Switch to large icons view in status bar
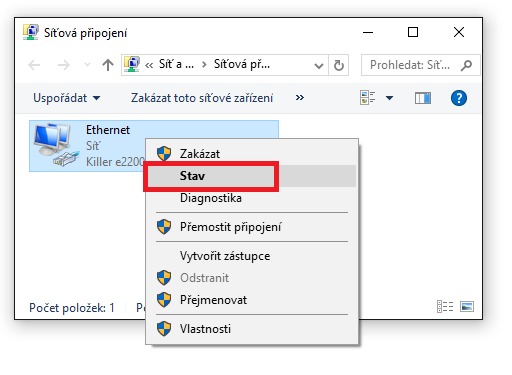 467,306
